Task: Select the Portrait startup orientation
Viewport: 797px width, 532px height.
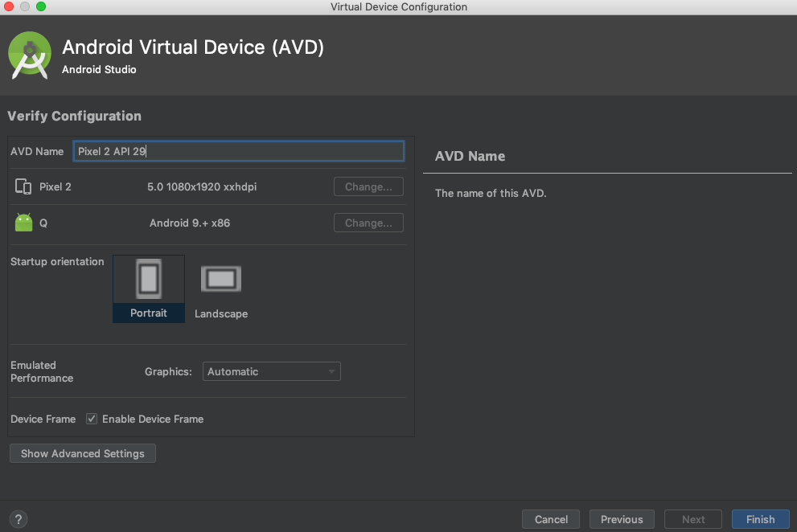Action: 149,289
